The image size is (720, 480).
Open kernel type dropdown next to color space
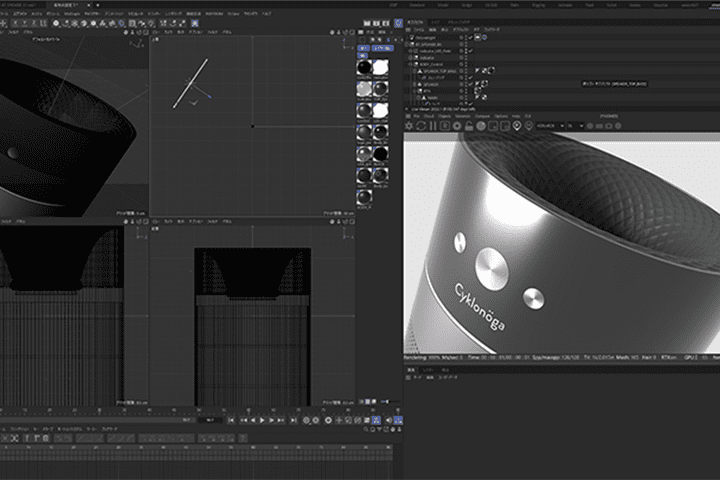[x=575, y=126]
